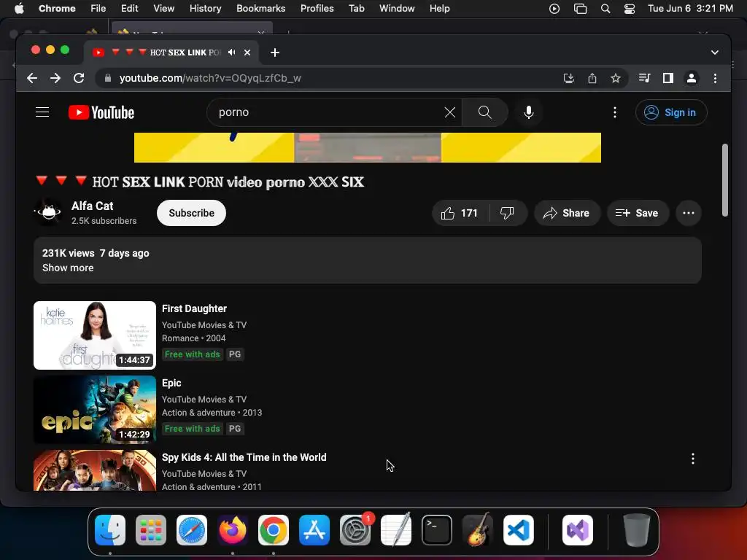The width and height of the screenshot is (747, 560).
Task: Open Terminal from the Dock
Action: (x=437, y=530)
